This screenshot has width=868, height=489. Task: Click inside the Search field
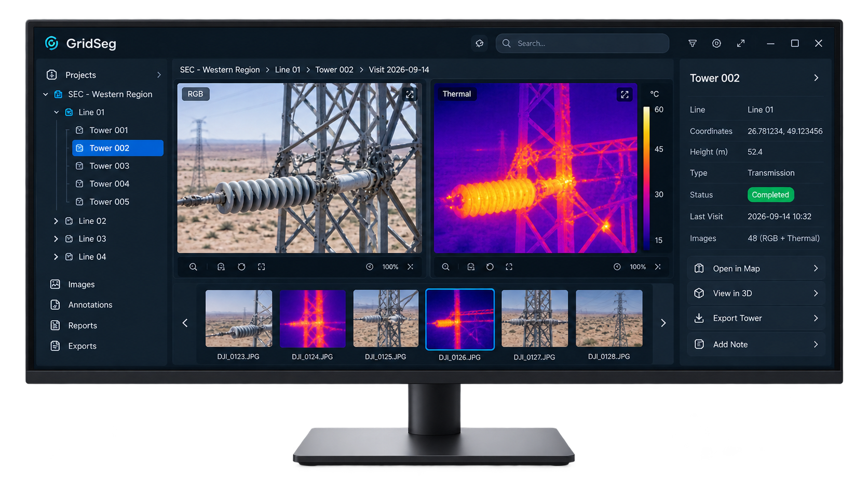pos(582,43)
